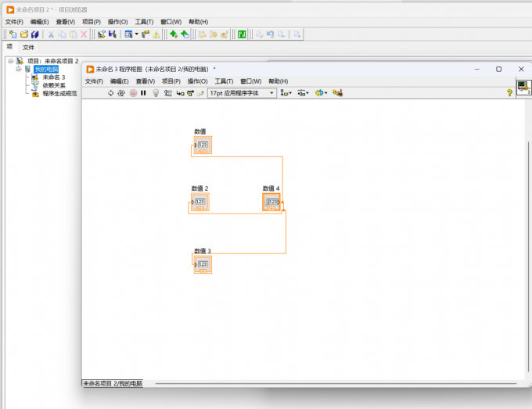Click second green plus add icon

(x=185, y=34)
